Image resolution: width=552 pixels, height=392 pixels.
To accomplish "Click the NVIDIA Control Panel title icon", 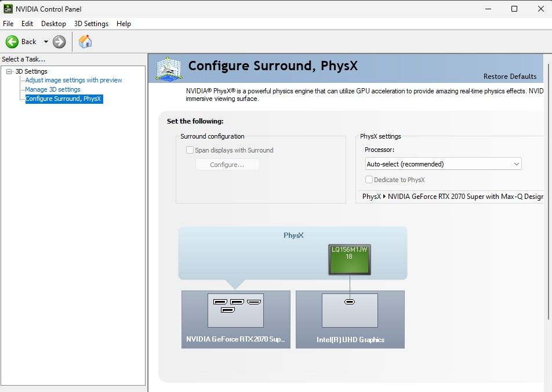I will (8, 9).
